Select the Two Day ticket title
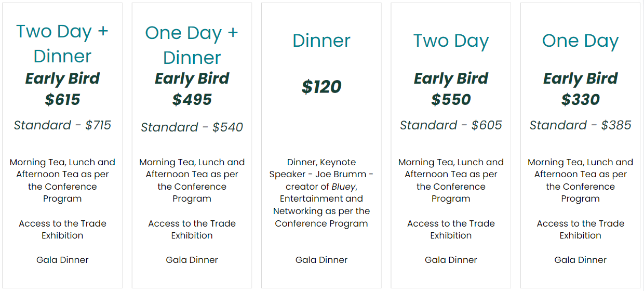This screenshot has width=644, height=291. pyautogui.click(x=451, y=41)
